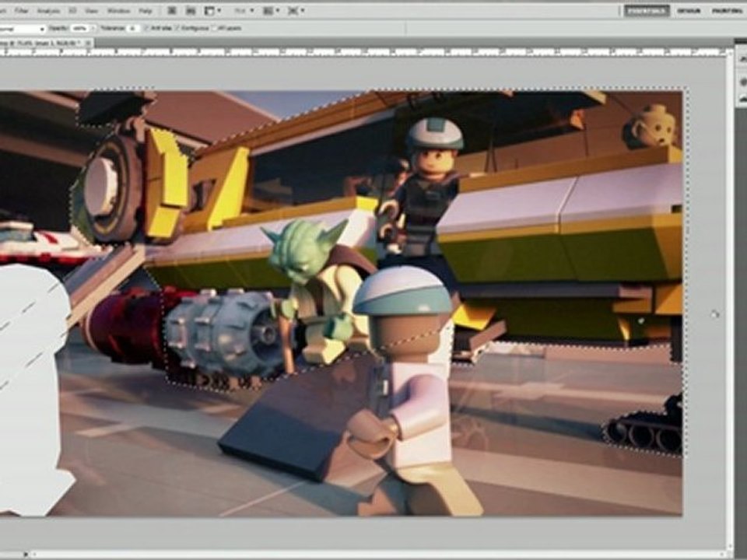Image resolution: width=747 pixels, height=560 pixels.
Task: Click the Opacity value field
Action: click(79, 29)
